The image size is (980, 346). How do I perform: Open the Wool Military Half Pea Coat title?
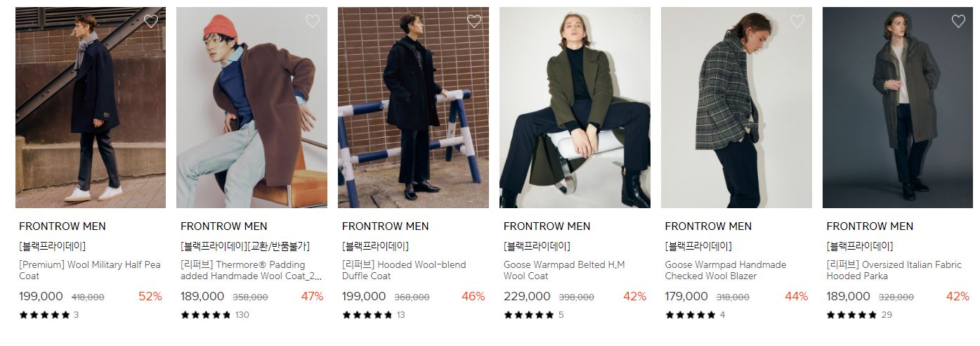[90, 270]
